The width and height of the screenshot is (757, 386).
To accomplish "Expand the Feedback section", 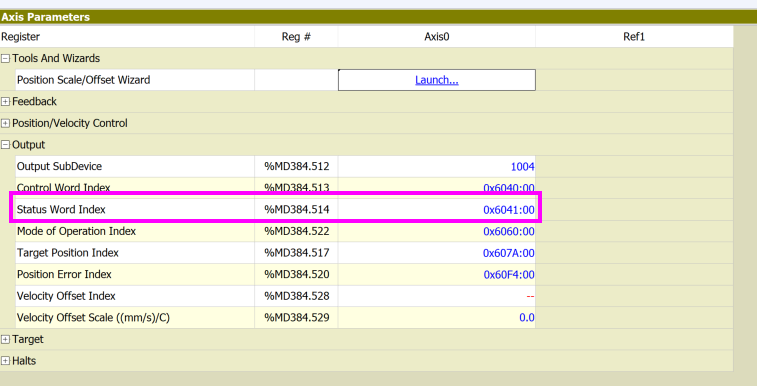I will tap(5, 102).
